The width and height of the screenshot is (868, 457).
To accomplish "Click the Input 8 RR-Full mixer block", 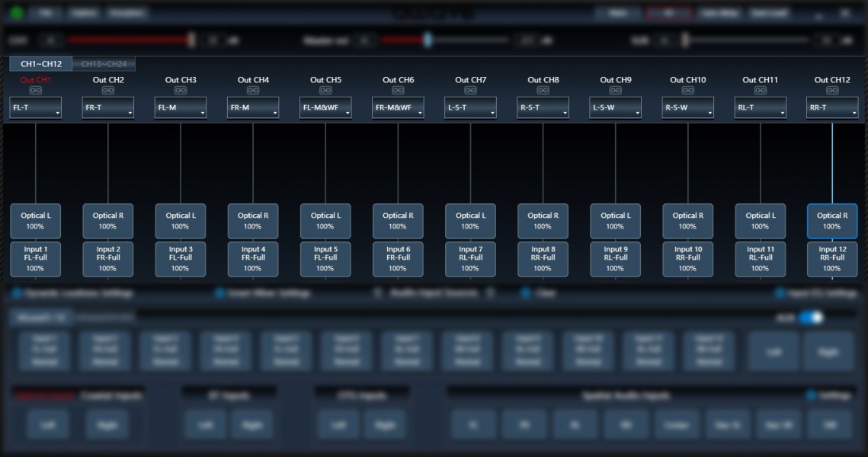I will [x=543, y=259].
